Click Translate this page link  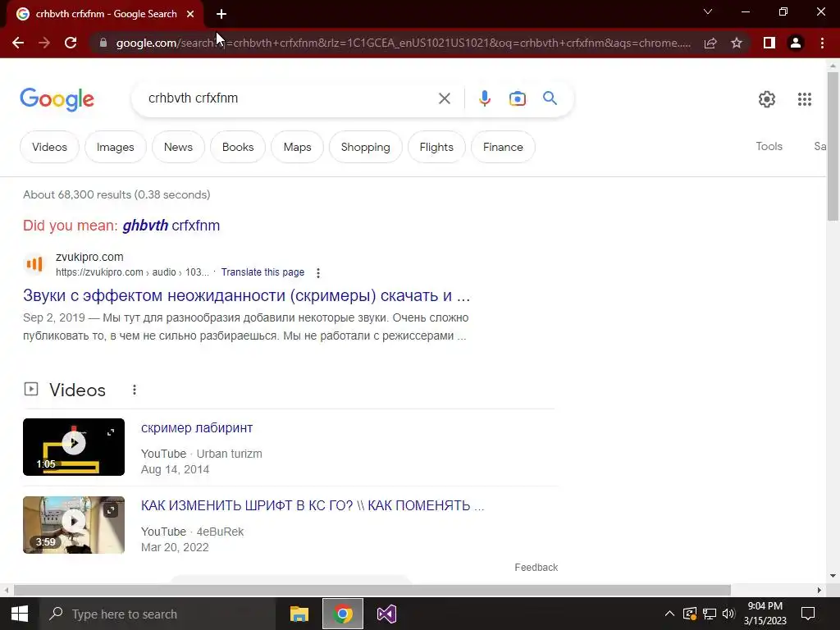262,272
